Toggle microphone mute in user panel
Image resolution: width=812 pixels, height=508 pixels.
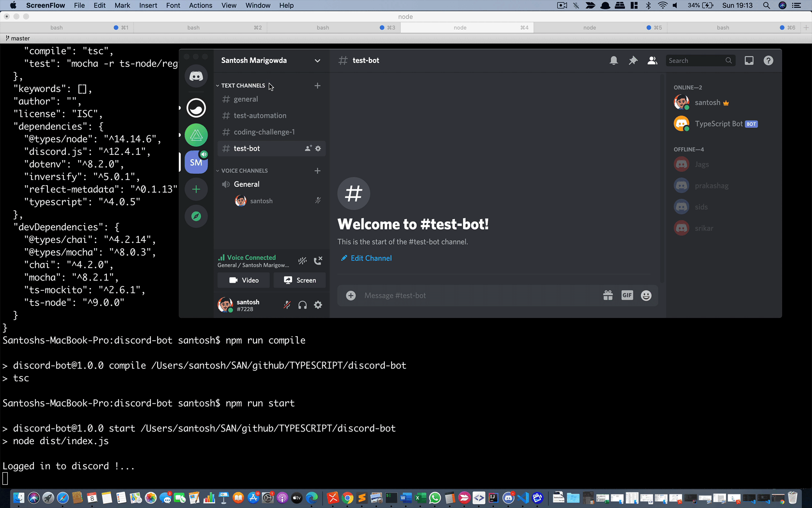click(x=287, y=305)
